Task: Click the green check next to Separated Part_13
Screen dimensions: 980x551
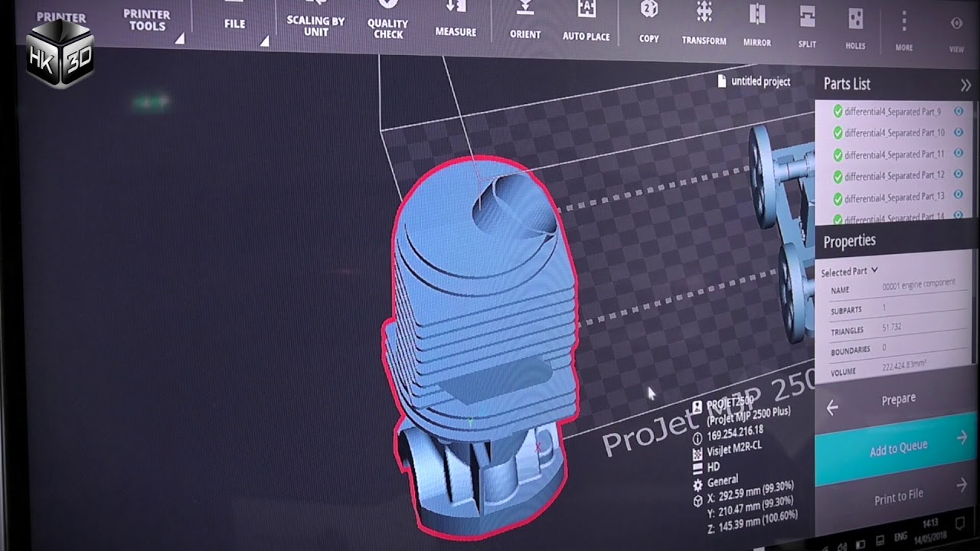Action: pos(838,199)
